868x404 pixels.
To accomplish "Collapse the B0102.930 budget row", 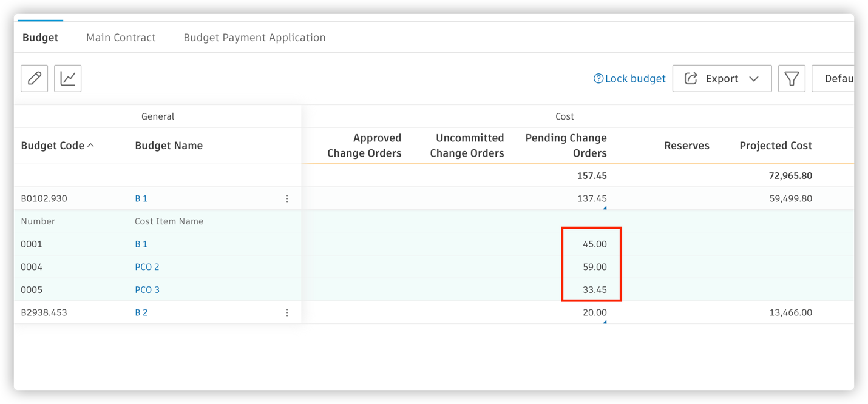I will [x=44, y=198].
